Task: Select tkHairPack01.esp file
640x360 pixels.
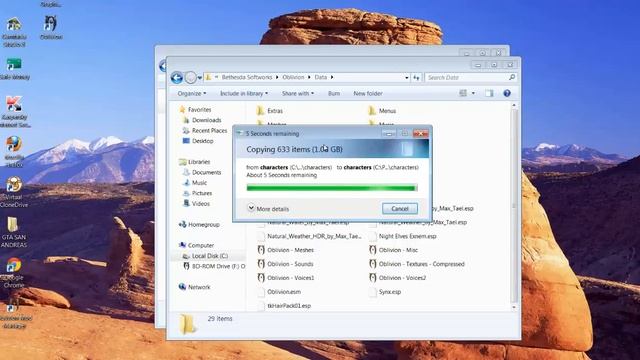Action: 284,306
